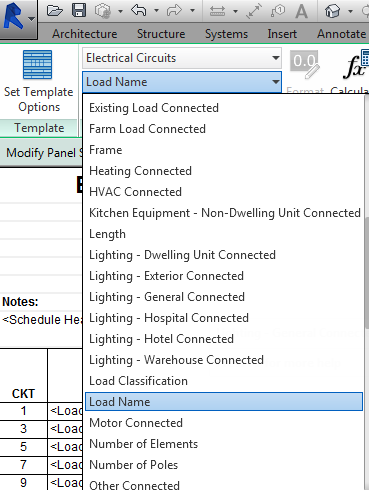369x490 pixels.
Task: Select the Aligned Dimension tool
Action: coord(254,11)
